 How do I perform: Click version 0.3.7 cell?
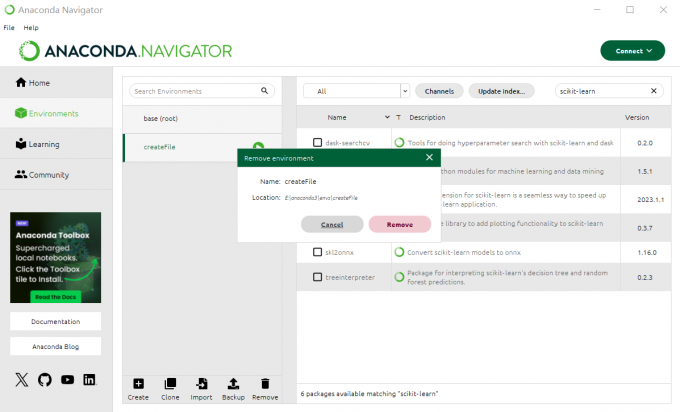(x=645, y=228)
